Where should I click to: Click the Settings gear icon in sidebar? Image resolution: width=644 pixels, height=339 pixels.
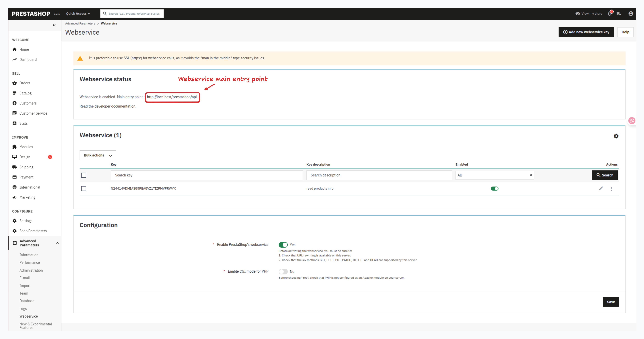point(15,221)
